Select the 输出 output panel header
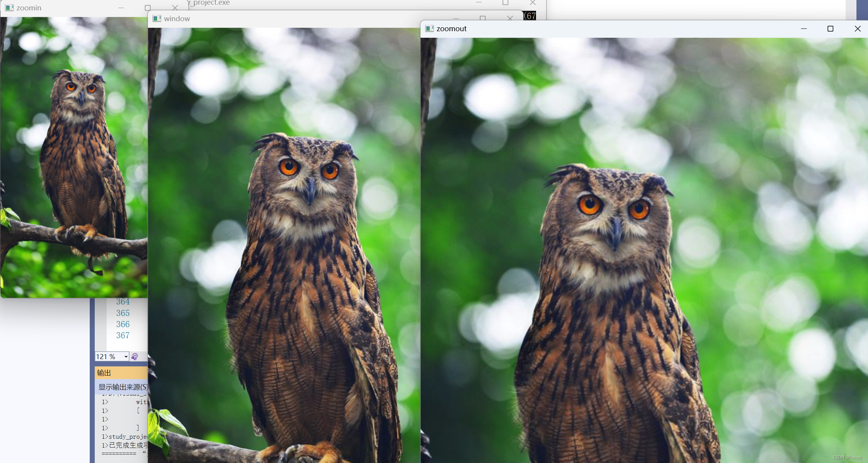The image size is (868, 463). tap(104, 373)
